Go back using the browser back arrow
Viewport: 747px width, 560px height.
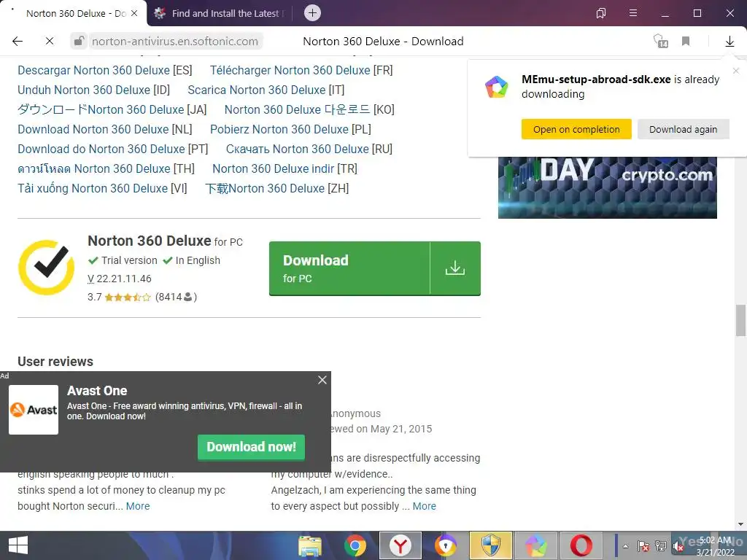18,42
